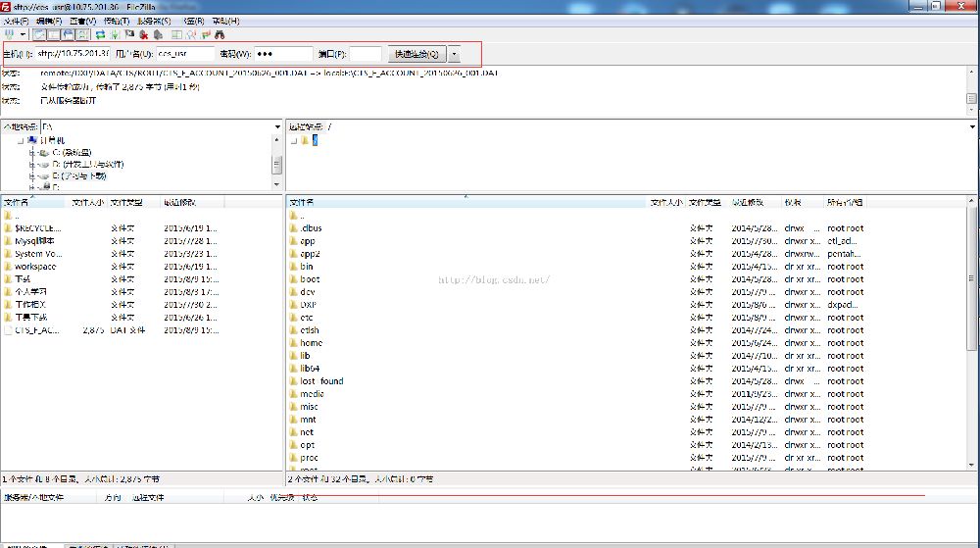Collapse the remote root / tree node
The image size is (980, 548).
(294, 140)
